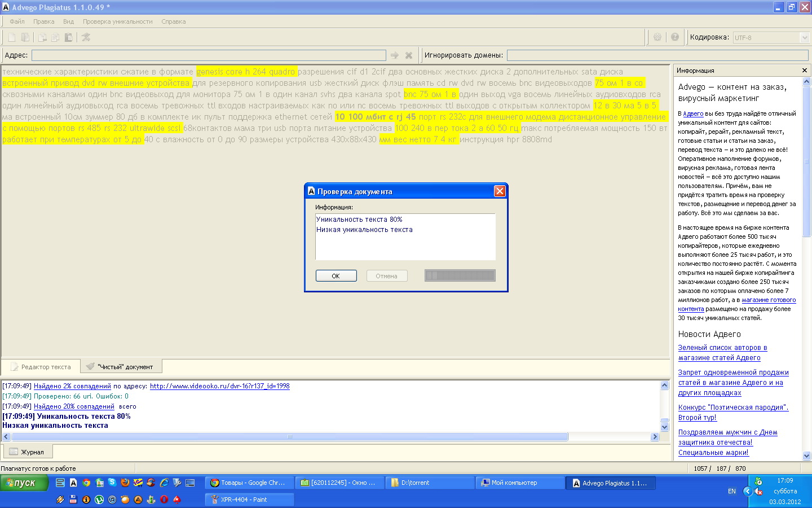Launch Advego Plagiatus quick launch icon

(73, 483)
